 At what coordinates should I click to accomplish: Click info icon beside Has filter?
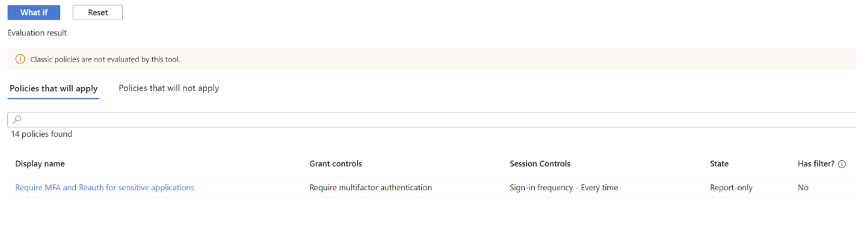(842, 165)
